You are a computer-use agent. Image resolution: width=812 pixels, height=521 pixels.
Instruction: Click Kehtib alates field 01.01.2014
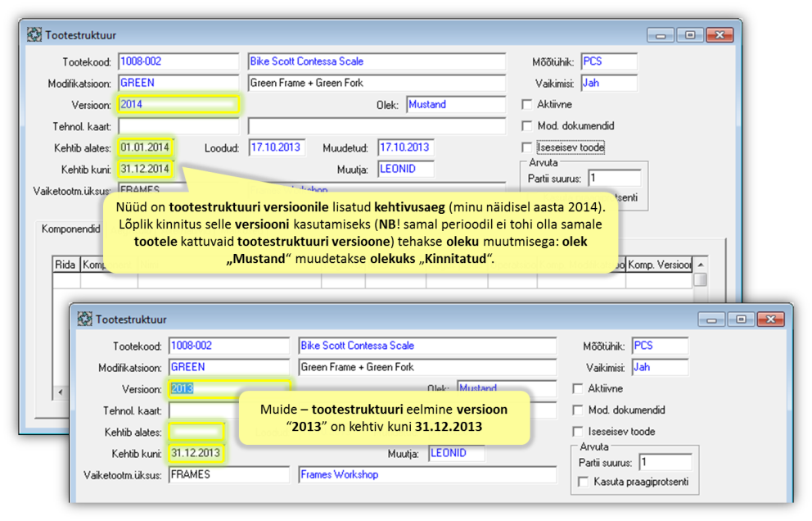coord(145,147)
